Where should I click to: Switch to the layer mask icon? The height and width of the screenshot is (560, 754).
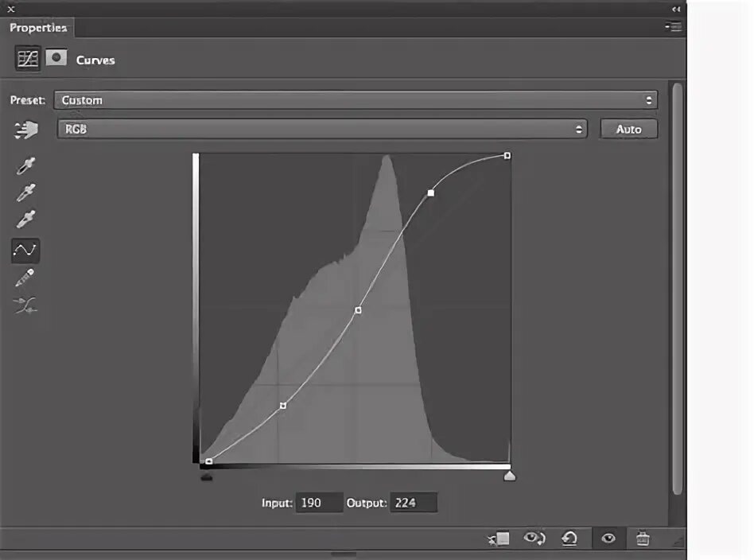point(56,58)
